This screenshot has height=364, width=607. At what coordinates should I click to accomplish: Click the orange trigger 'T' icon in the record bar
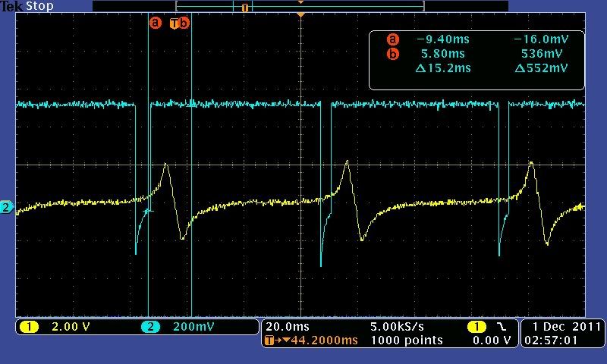(244, 8)
